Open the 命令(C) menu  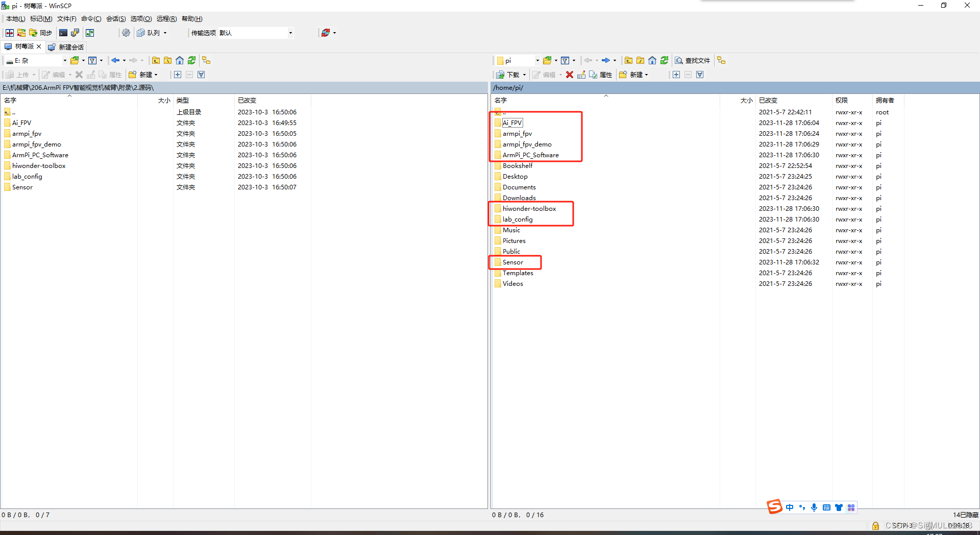pos(91,19)
